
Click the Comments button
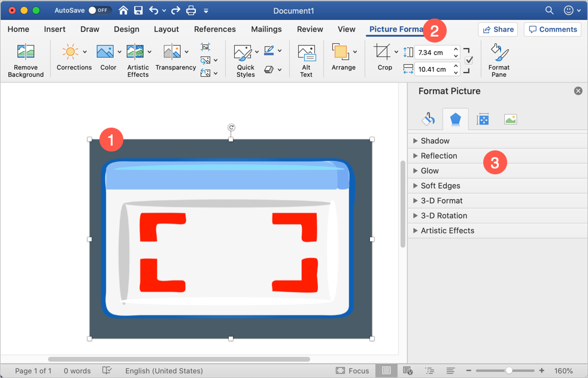pyautogui.click(x=552, y=29)
